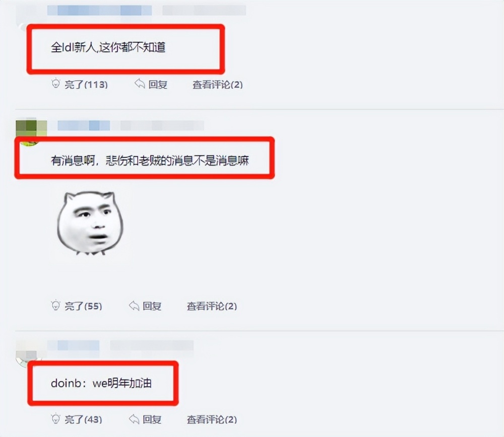Open blurred username of the second commenter
Viewport: 504px width, 437px height.
[x=84, y=125]
